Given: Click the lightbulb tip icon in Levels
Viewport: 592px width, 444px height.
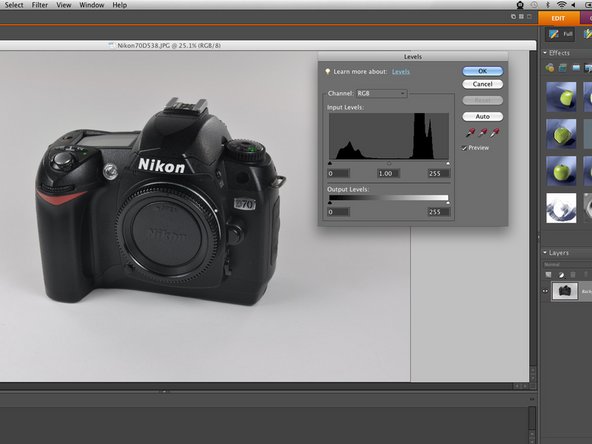Looking at the screenshot, I should point(327,72).
